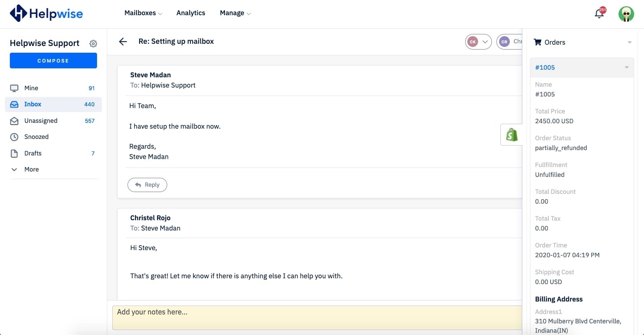Image resolution: width=644 pixels, height=335 pixels.
Task: Open the Unassigned conversations list
Action: (41, 121)
